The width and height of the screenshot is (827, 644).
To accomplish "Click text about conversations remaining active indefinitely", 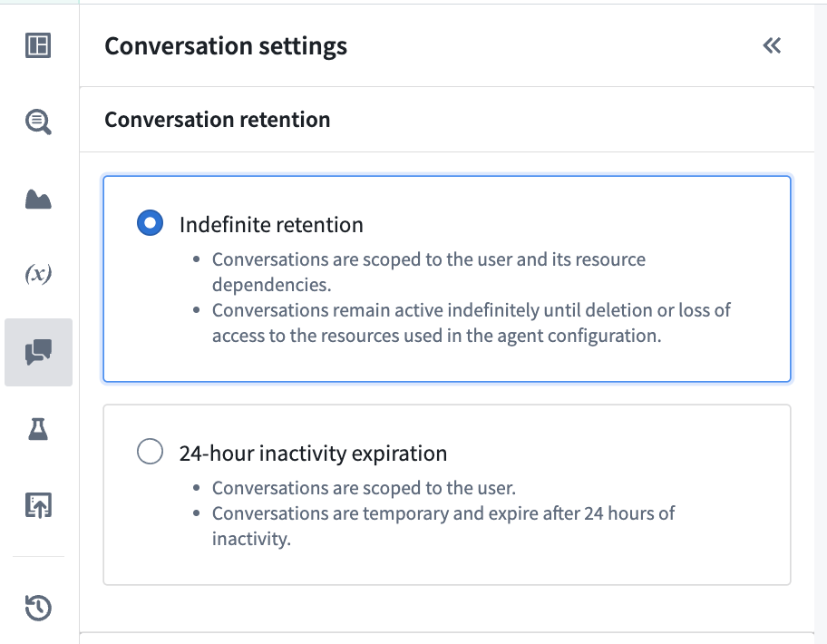I will coord(471,323).
